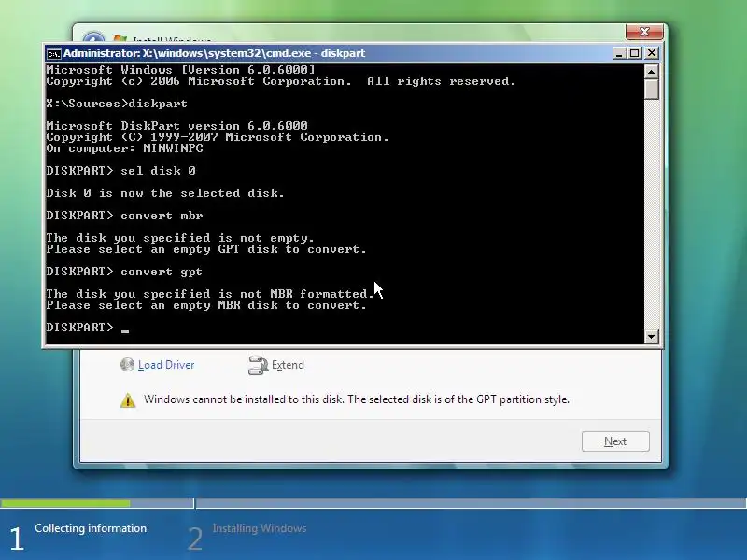747x560 pixels.
Task: Click the Extend disk icon
Action: pos(259,365)
